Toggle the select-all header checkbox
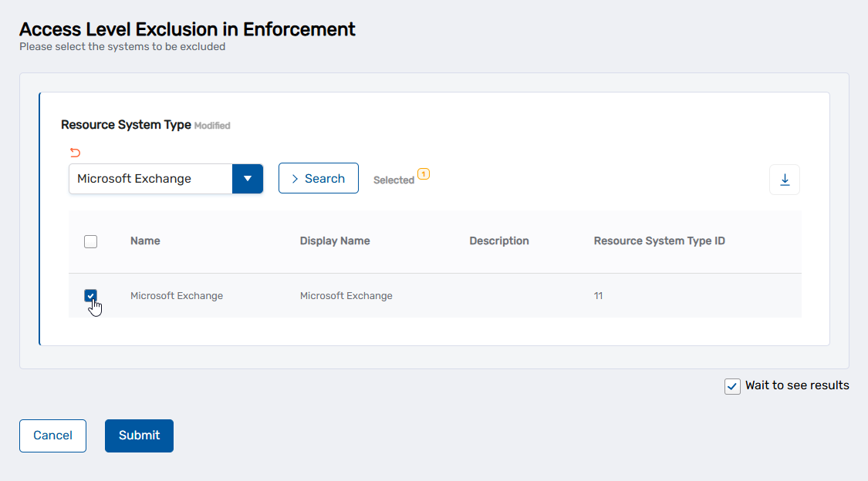Image resolution: width=868 pixels, height=481 pixels. point(90,241)
